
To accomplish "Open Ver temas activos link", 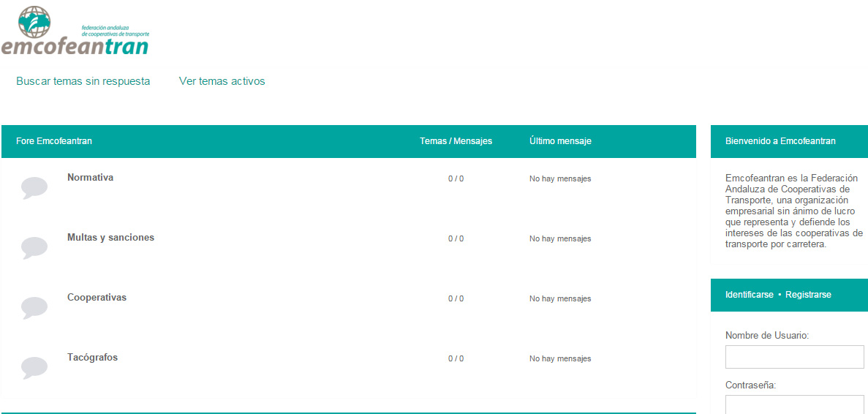I will click(222, 81).
